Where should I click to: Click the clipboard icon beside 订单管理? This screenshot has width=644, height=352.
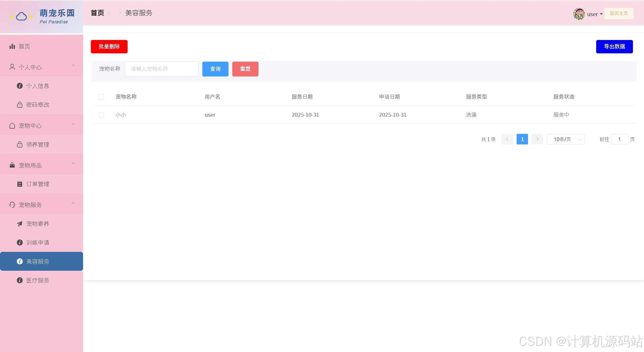20,184
